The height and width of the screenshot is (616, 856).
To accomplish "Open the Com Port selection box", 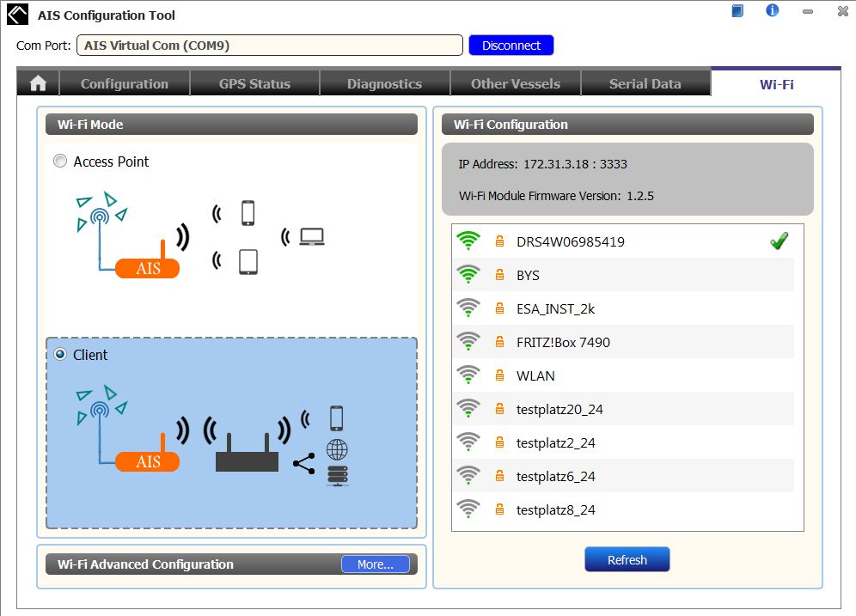I will [269, 46].
